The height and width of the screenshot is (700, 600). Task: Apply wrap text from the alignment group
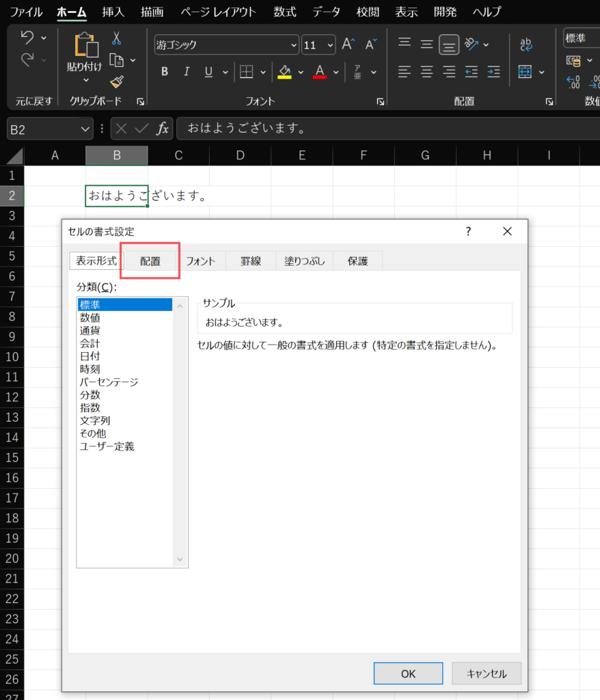tap(525, 43)
